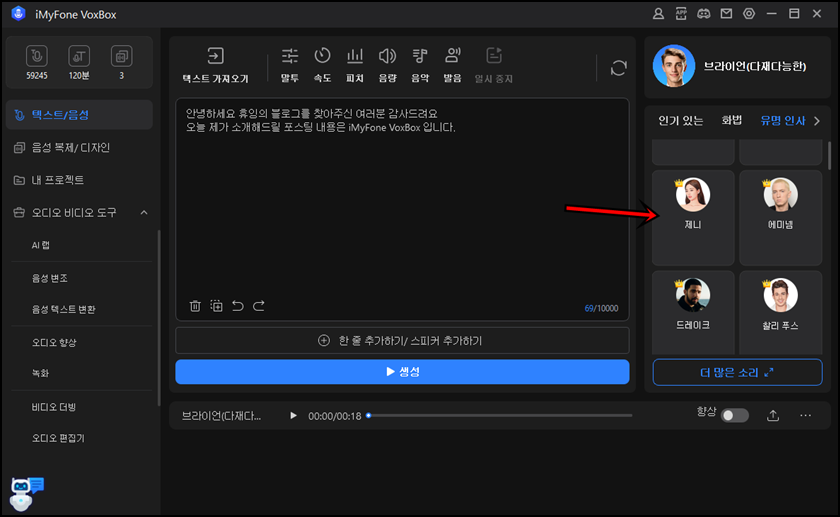The width and height of the screenshot is (840, 517).
Task: Select the 드레이크 voice card
Action: [x=693, y=312]
